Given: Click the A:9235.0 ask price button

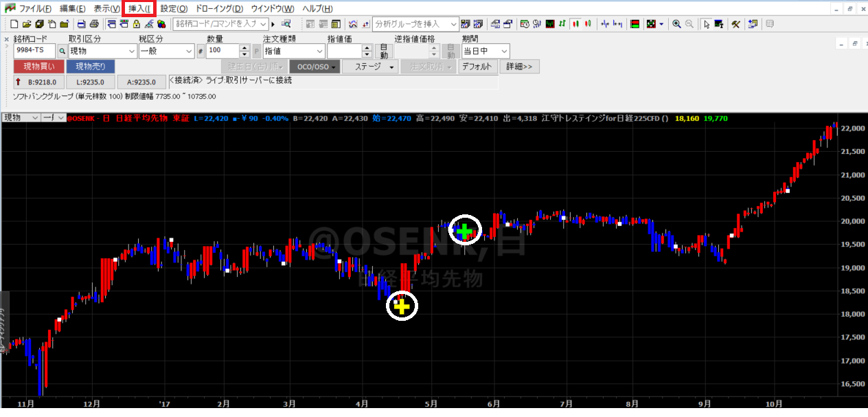Looking at the screenshot, I should pos(141,82).
